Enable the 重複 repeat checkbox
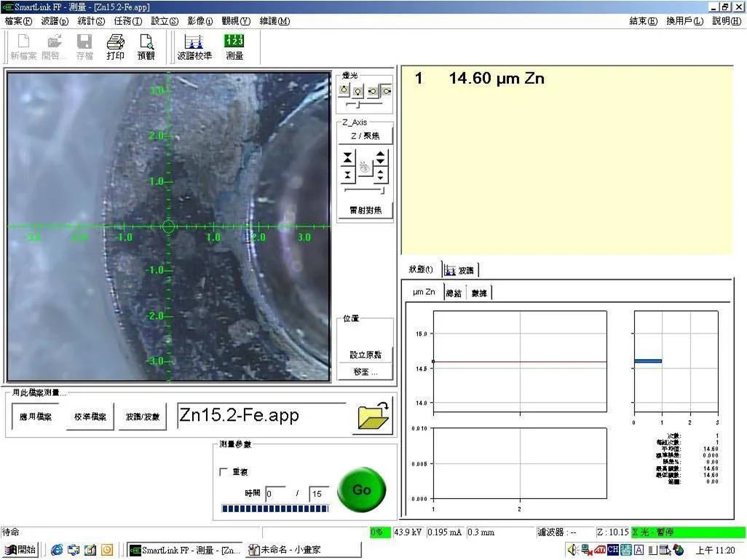 [223, 471]
